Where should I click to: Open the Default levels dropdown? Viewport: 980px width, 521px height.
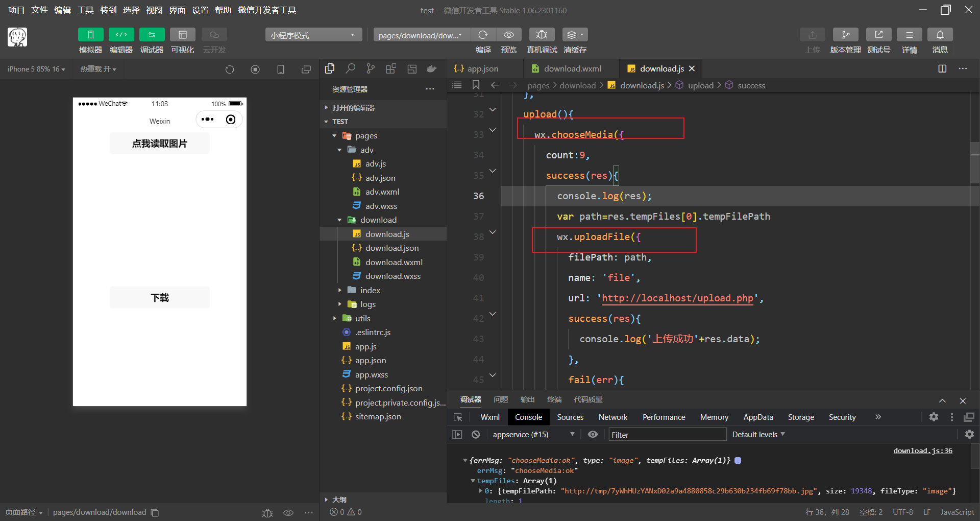click(758, 434)
